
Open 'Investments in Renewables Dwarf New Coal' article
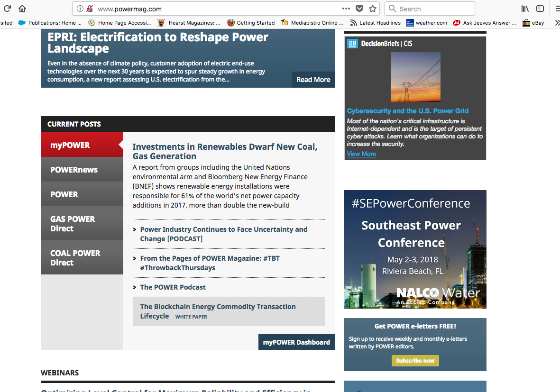click(225, 152)
